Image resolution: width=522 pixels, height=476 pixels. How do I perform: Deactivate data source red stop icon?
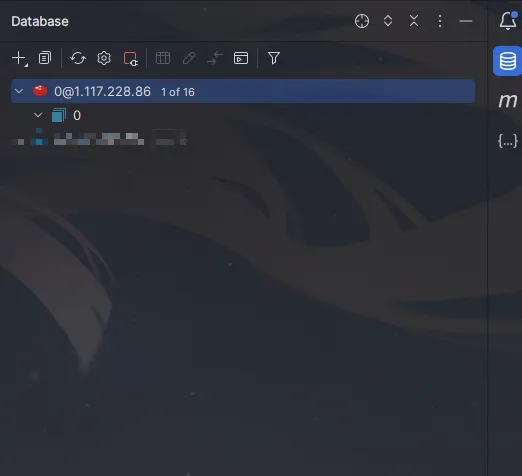coord(130,59)
